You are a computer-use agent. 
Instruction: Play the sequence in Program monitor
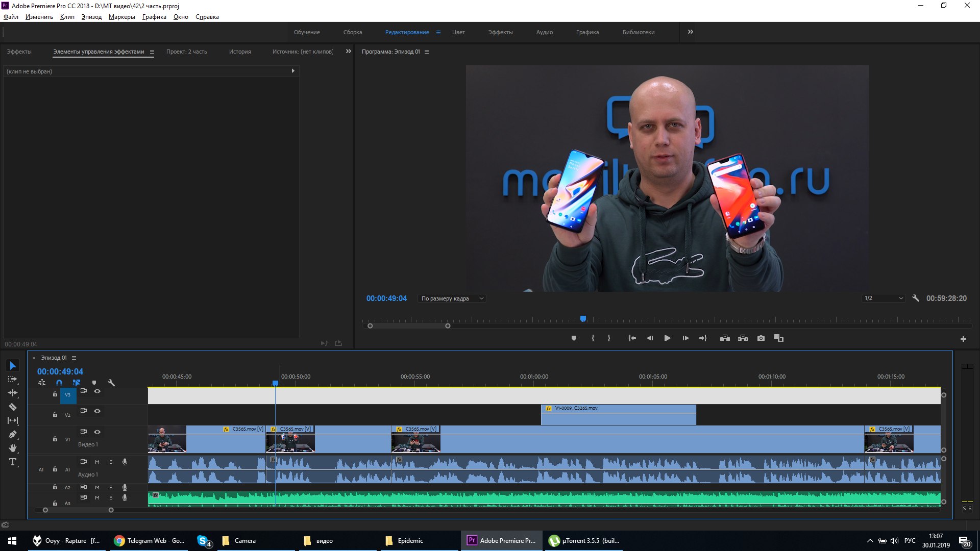667,338
